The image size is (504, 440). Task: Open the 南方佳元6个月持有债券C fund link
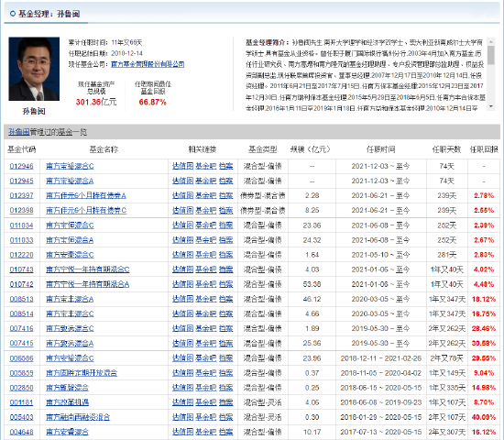click(x=86, y=210)
